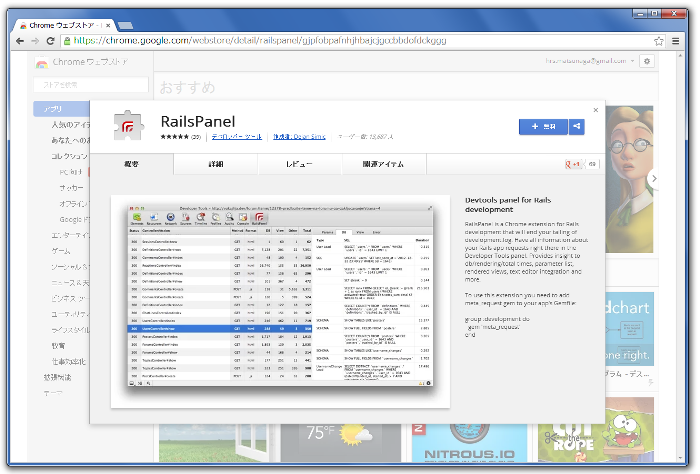Viewport: 700px width, 474px height.
Task: Open the Web Store settings gear
Action: 647,61
